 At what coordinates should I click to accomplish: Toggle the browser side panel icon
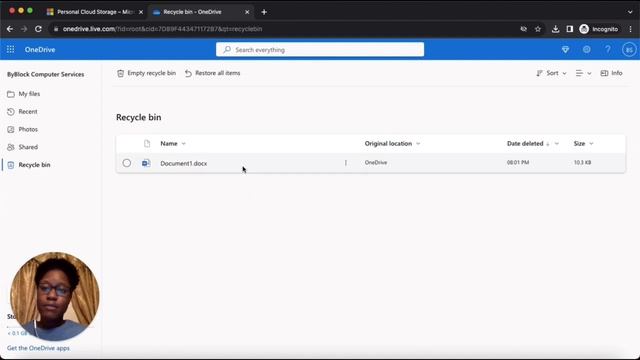tap(570, 29)
